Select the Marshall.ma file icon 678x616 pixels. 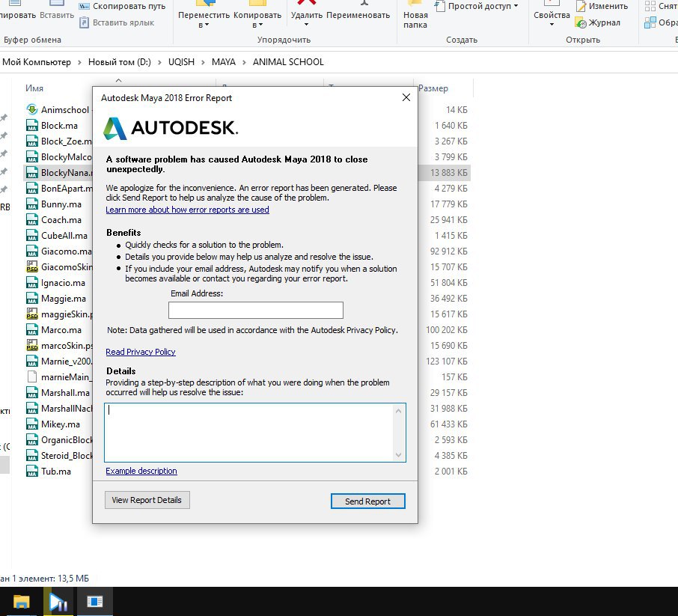click(x=32, y=393)
